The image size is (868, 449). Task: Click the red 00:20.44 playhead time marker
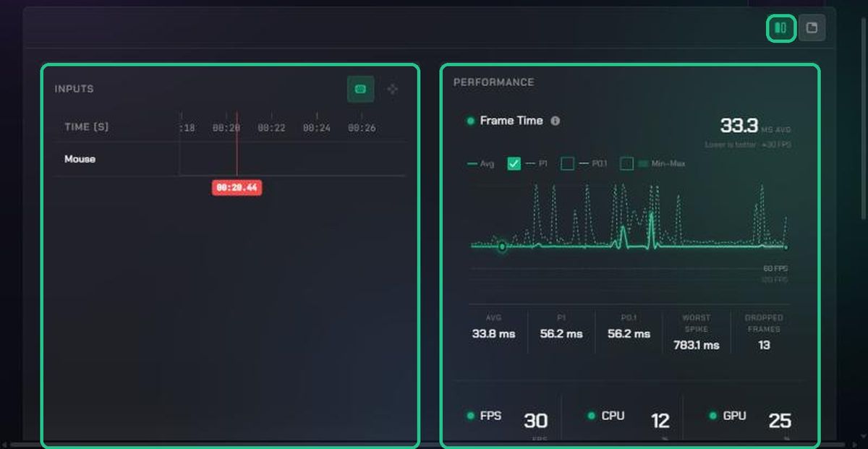click(237, 187)
